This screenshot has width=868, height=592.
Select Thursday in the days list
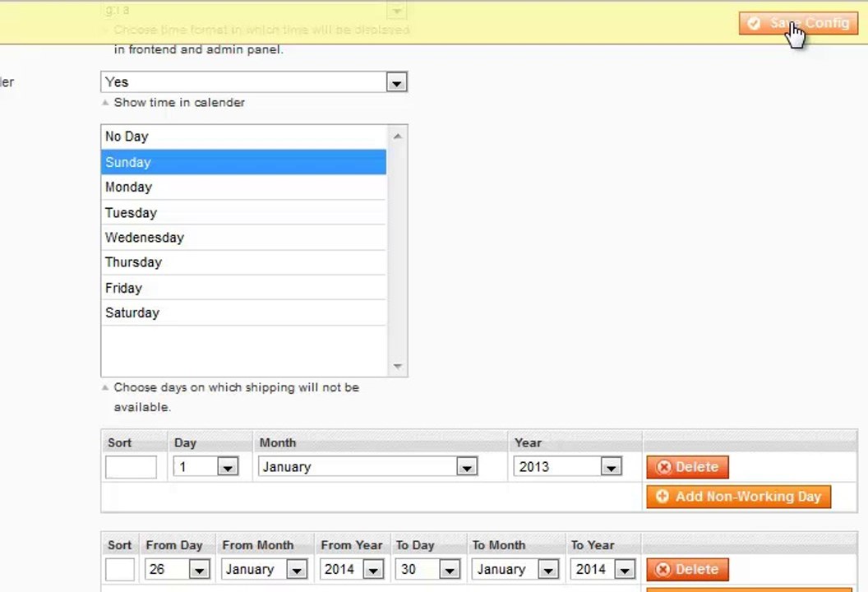click(243, 262)
